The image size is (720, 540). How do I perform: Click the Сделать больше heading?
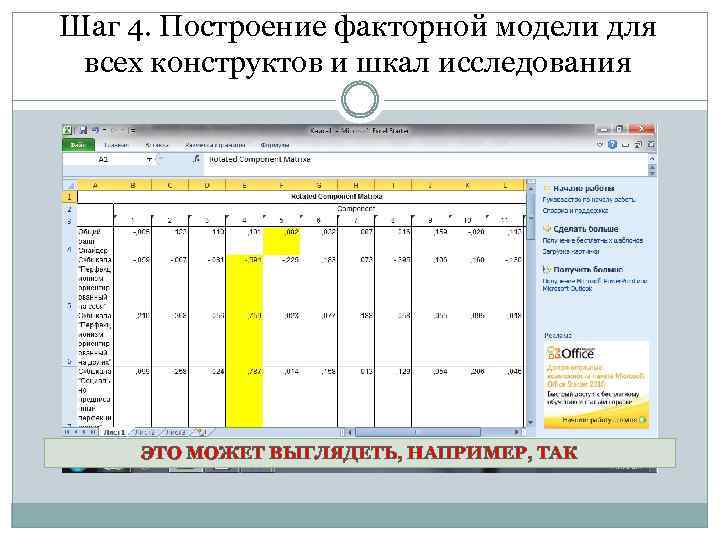(586, 229)
